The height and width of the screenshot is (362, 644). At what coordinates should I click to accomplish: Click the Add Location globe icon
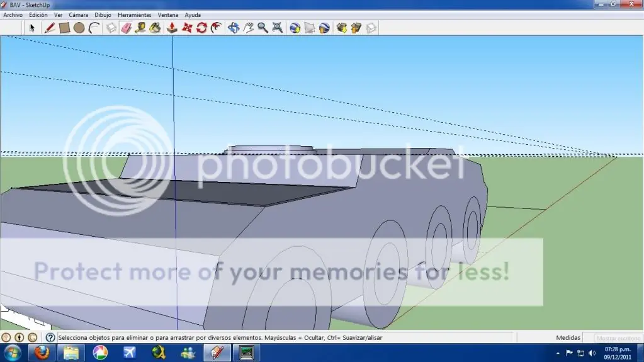click(x=295, y=28)
